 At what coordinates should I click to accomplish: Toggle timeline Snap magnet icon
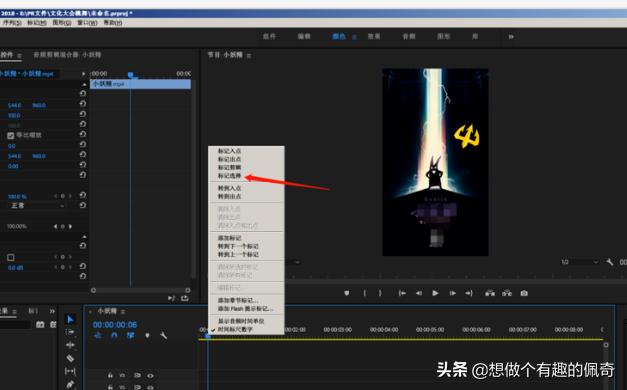[114, 336]
